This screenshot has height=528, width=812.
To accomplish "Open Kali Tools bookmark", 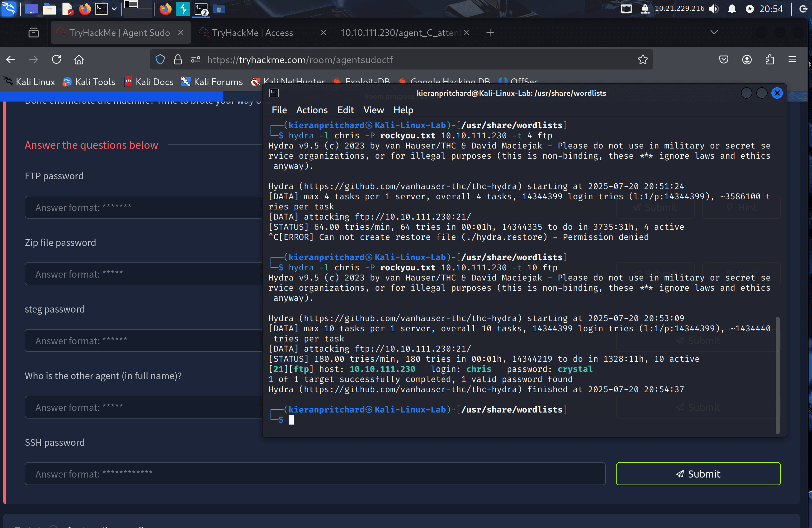I will [x=89, y=82].
